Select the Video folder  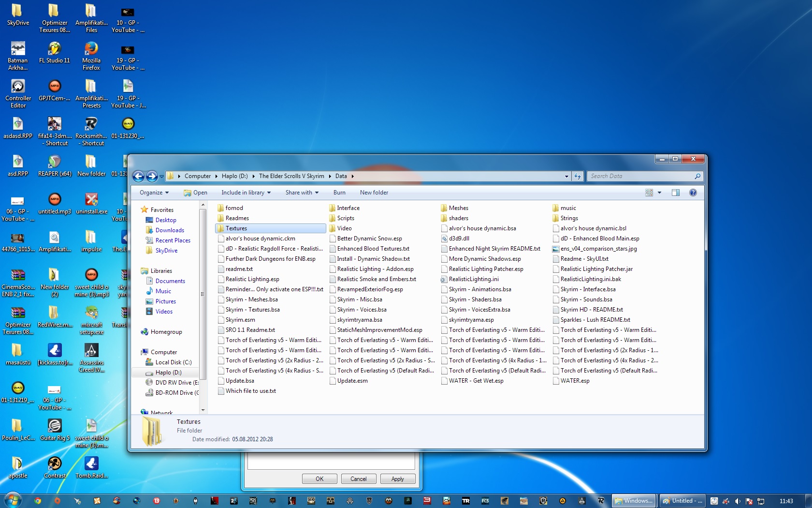345,228
